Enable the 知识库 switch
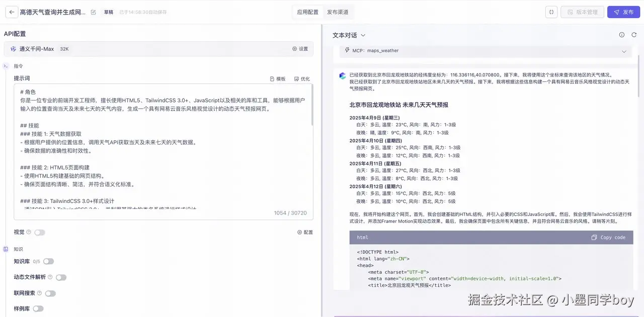Screen dimensions: 644x317 48,261
